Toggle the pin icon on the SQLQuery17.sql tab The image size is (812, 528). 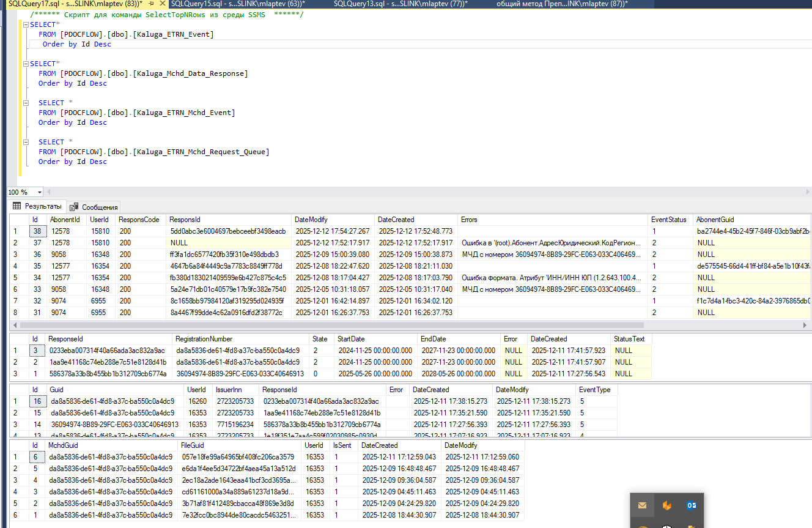[x=151, y=4]
